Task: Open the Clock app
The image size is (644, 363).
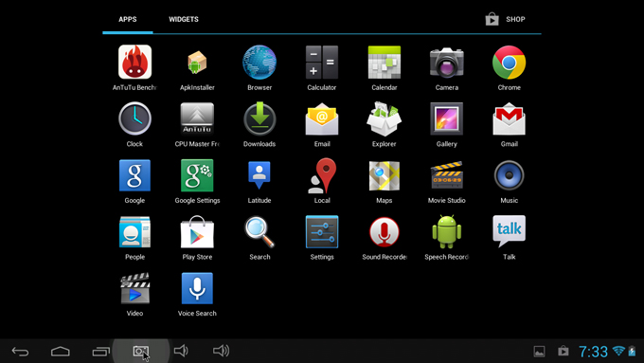Action: pyautogui.click(x=134, y=118)
